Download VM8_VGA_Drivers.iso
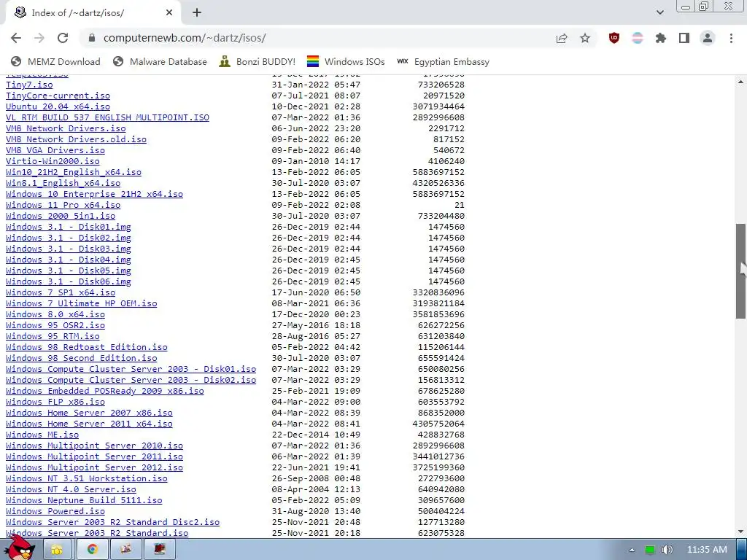Image resolution: width=747 pixels, height=560 pixels. (55, 150)
